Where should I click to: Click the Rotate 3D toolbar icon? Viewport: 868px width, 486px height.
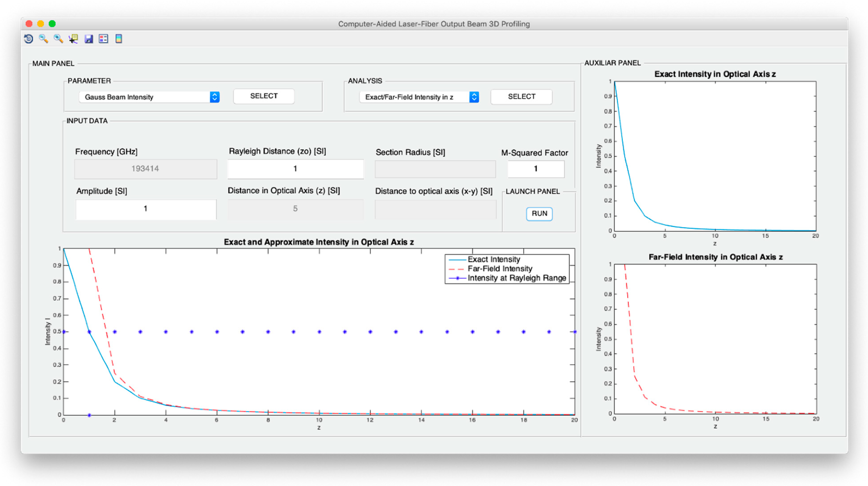tap(29, 39)
